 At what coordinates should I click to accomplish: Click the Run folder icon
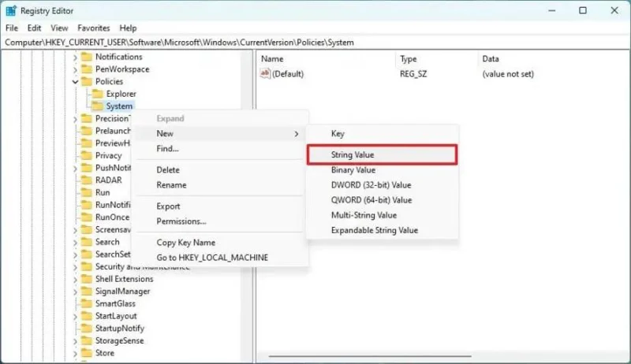click(87, 192)
